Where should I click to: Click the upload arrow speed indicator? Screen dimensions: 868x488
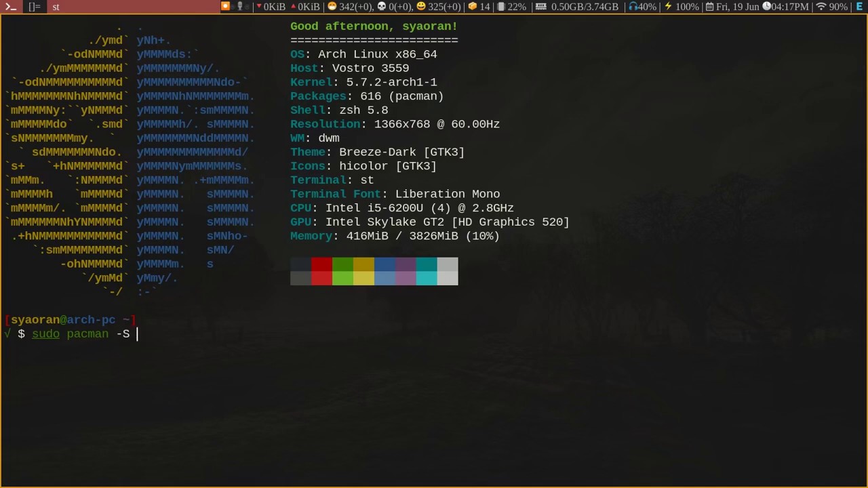294,7
